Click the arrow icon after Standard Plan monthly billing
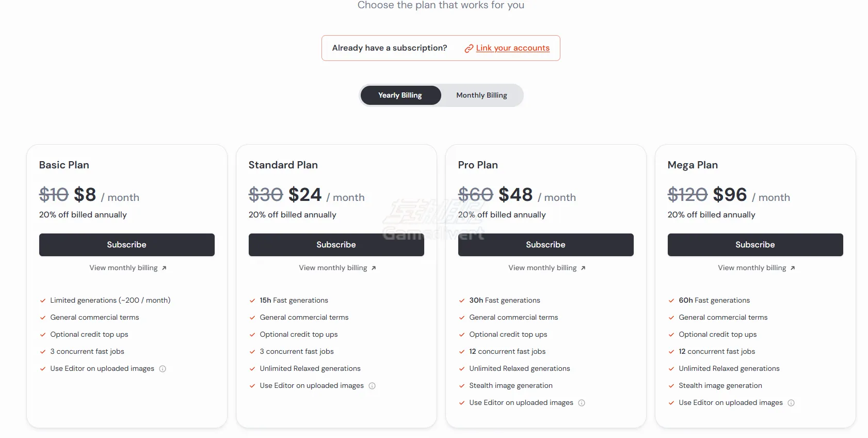 pos(374,268)
